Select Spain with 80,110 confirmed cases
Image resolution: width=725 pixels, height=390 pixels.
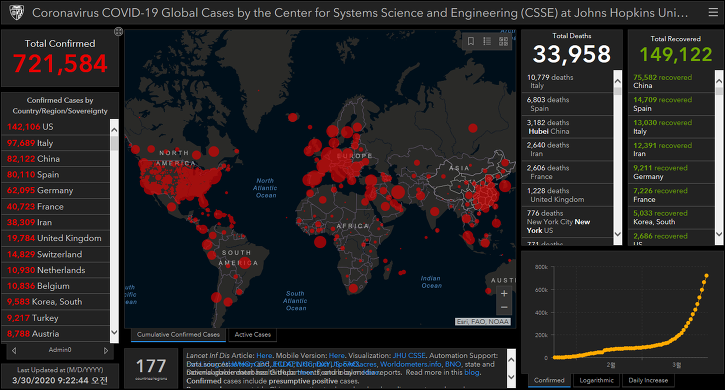(56, 174)
